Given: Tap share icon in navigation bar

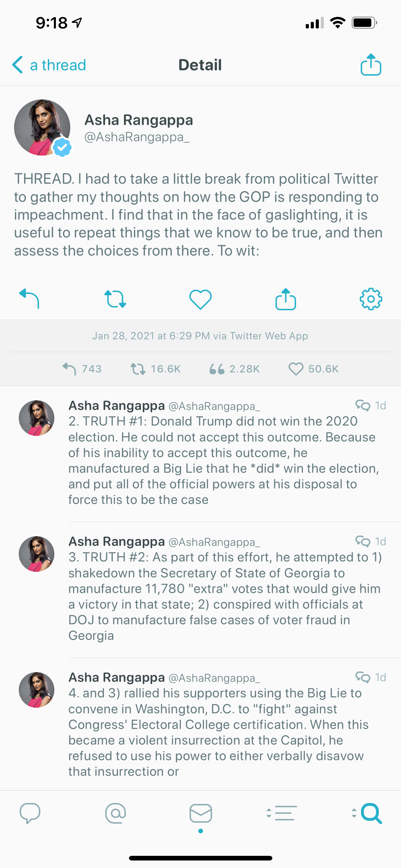Looking at the screenshot, I should 371,65.
